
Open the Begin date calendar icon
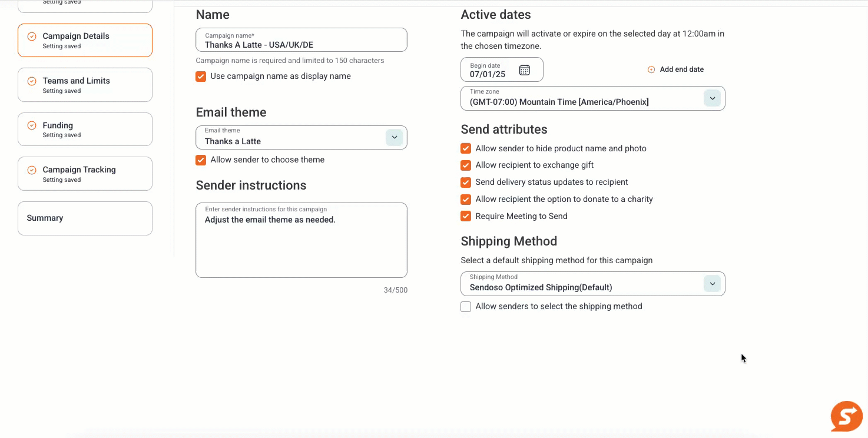pyautogui.click(x=525, y=70)
